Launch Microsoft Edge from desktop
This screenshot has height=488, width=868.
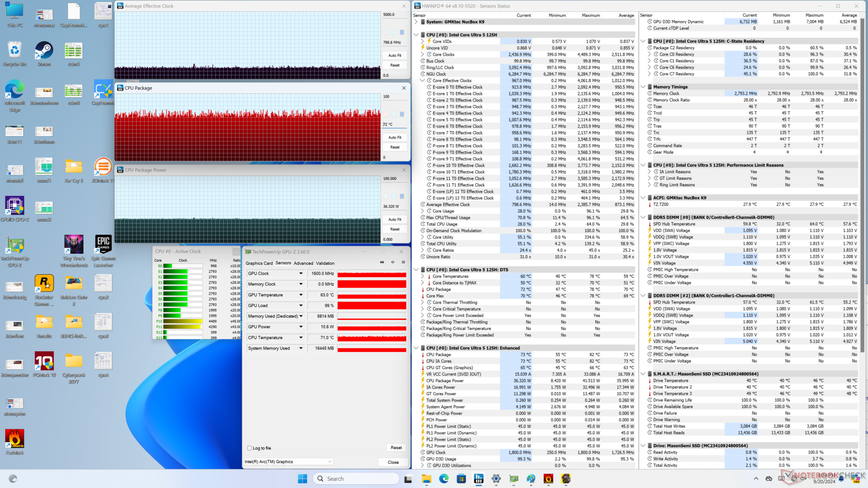tap(14, 96)
